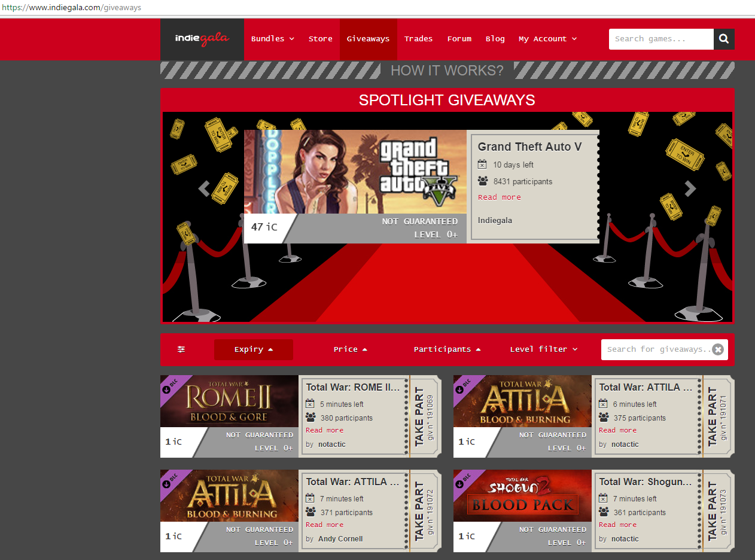Open ROME II Blood & Gore thumbnail
This screenshot has width=755, height=560.
[229, 401]
